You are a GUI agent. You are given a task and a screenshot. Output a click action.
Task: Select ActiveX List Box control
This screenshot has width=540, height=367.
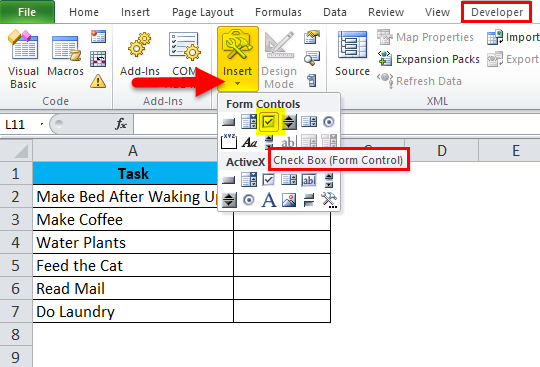click(289, 180)
